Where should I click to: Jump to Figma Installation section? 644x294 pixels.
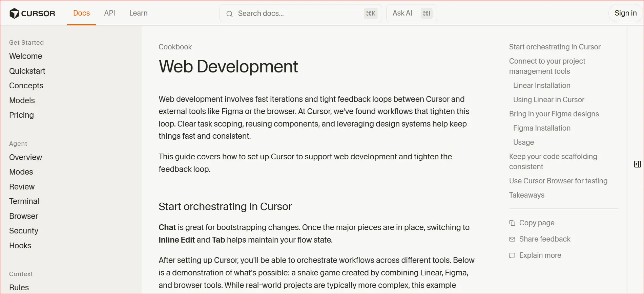tap(542, 128)
